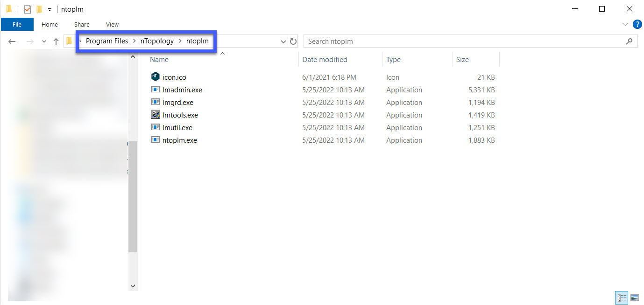Click the lmtools.exe file name
Viewport: 644px width, 305px height.
180,115
